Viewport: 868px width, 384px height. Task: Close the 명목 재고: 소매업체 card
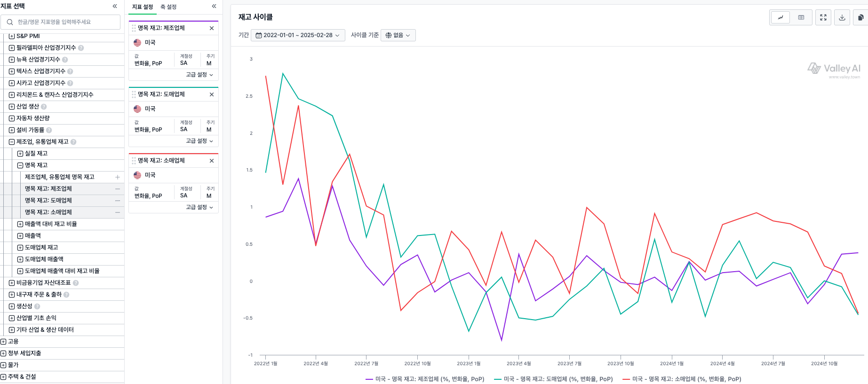pos(212,161)
